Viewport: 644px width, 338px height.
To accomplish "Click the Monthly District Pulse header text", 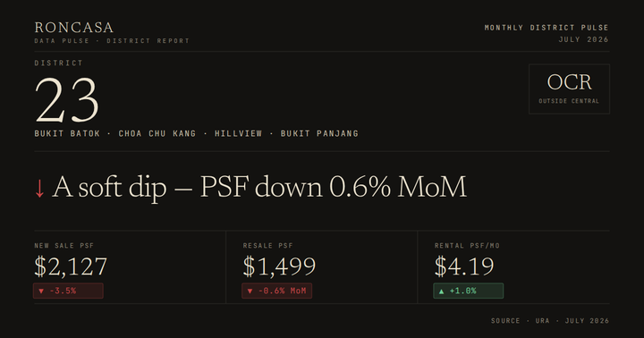I will [547, 28].
